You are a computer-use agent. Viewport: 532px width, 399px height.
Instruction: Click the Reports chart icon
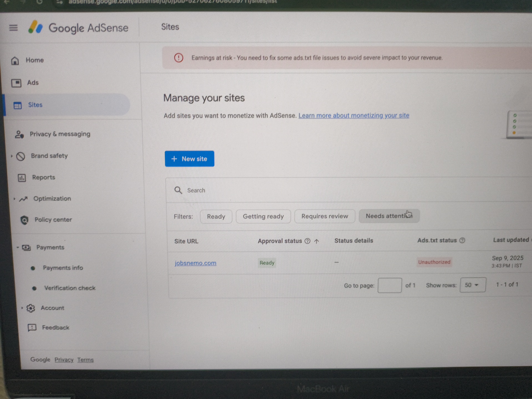(x=22, y=178)
